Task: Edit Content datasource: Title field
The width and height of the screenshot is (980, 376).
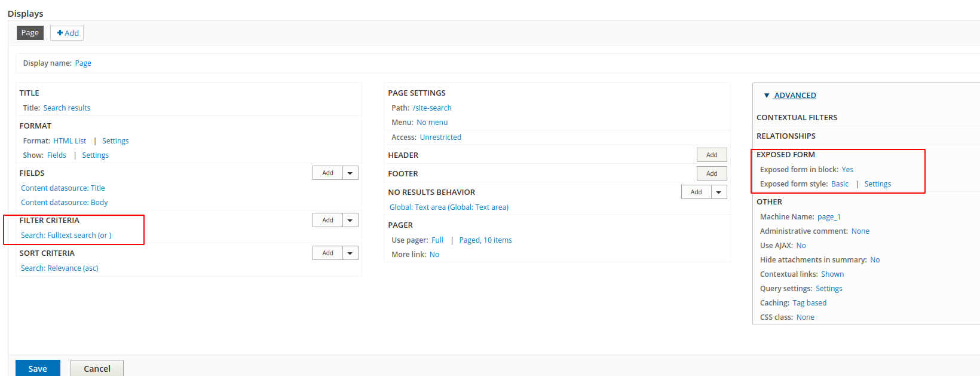Action: tap(63, 188)
